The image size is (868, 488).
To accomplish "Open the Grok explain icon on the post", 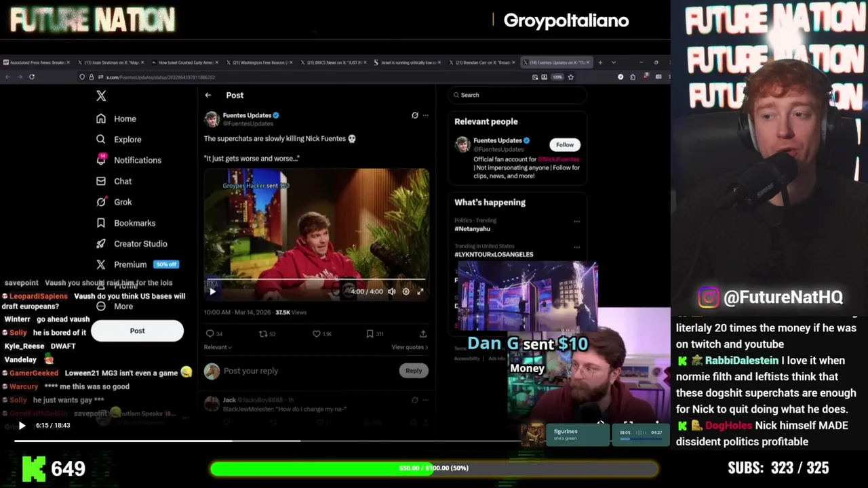I will [415, 115].
